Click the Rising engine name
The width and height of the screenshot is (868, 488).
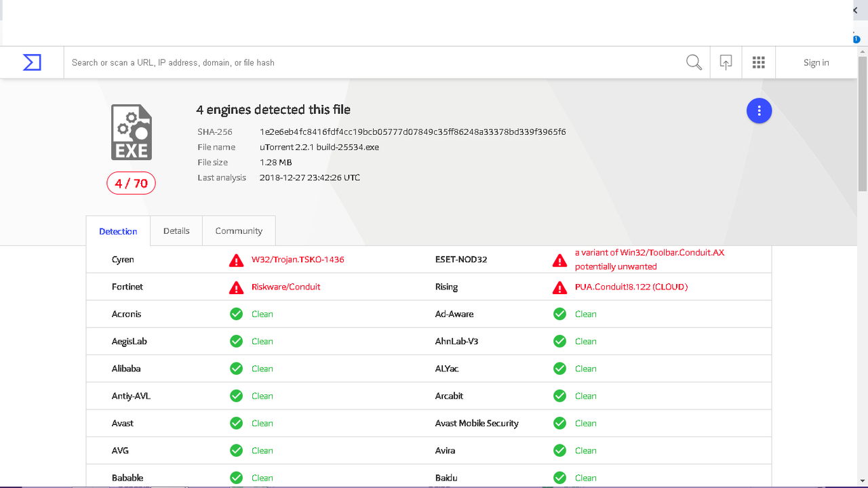coord(446,287)
